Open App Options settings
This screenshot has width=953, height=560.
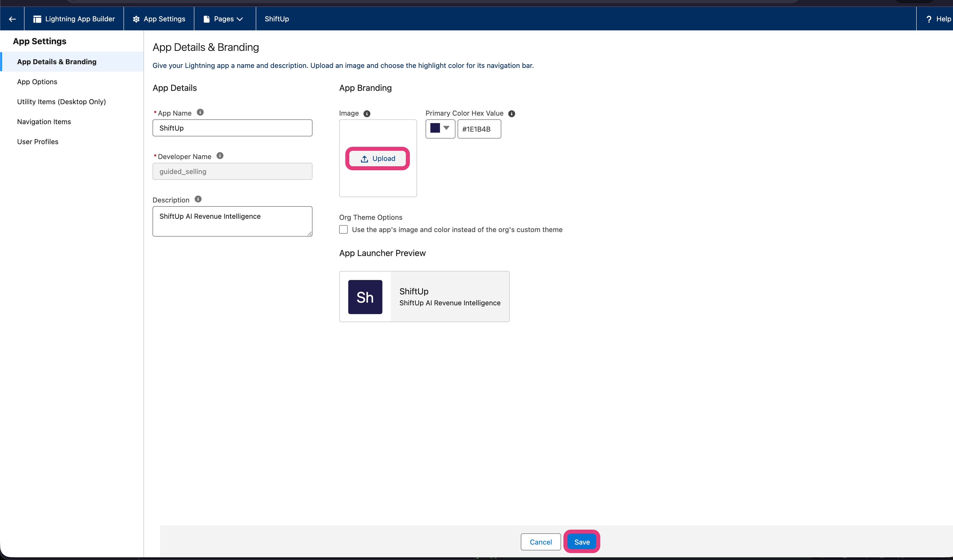point(37,82)
